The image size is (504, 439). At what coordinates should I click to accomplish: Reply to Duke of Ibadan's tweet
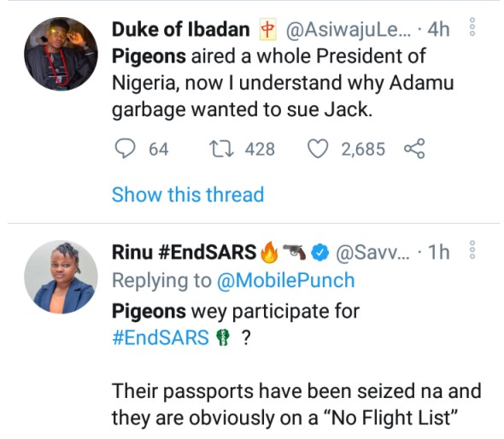click(x=125, y=149)
